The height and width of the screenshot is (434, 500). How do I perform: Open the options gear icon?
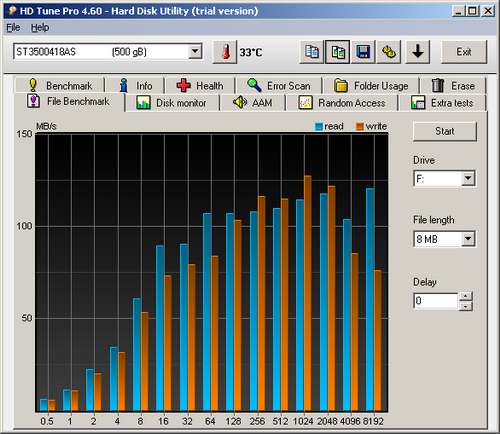(x=389, y=52)
